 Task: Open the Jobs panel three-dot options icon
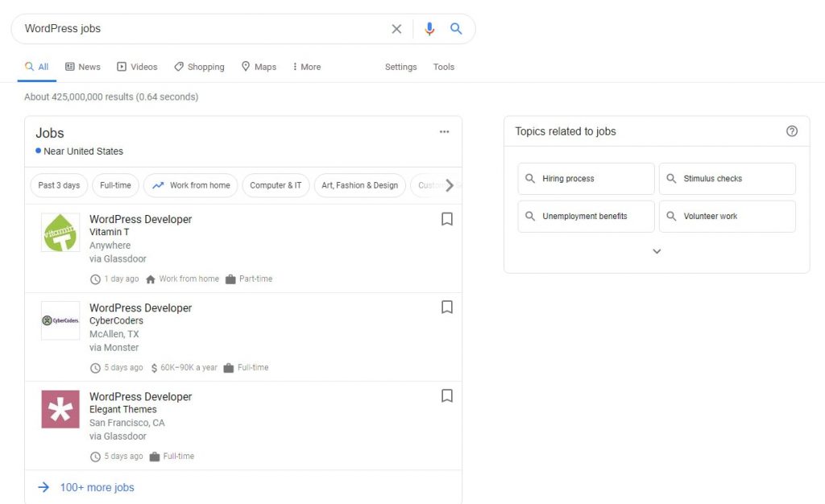[x=445, y=131]
